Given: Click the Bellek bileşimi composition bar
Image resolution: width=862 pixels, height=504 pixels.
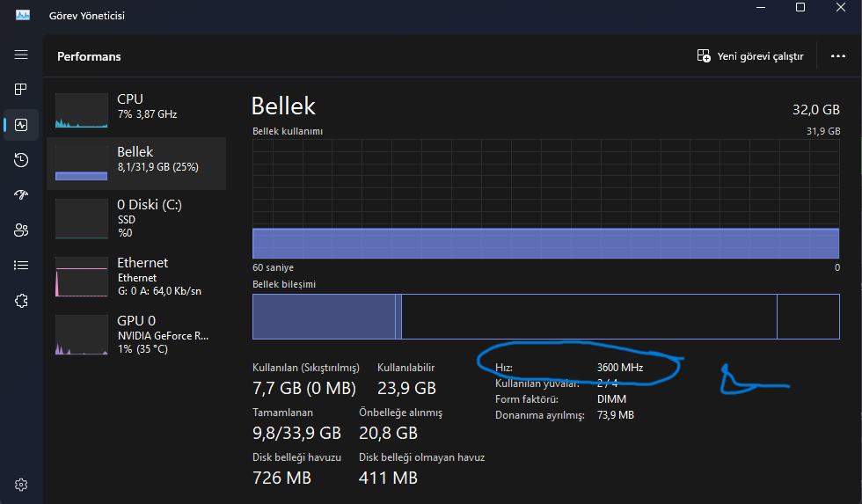Looking at the screenshot, I should coord(545,317).
